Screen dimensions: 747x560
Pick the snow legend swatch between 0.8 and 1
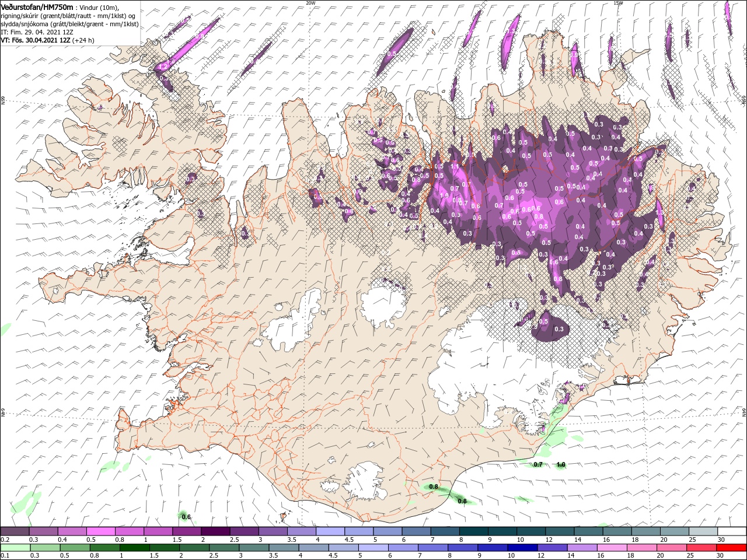[129, 531]
